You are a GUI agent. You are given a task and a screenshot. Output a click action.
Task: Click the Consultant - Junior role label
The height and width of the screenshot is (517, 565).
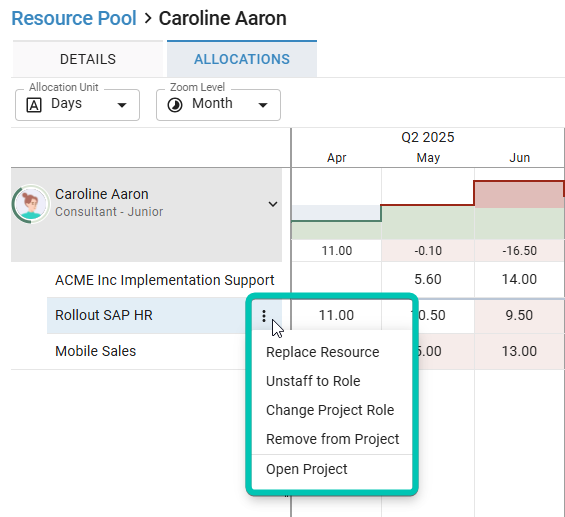(x=109, y=212)
